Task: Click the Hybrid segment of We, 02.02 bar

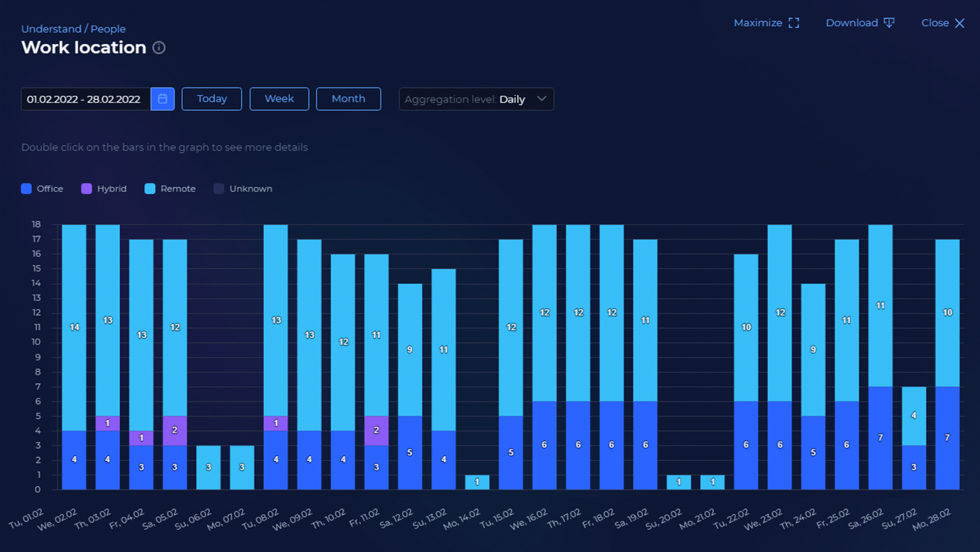Action: [108, 423]
